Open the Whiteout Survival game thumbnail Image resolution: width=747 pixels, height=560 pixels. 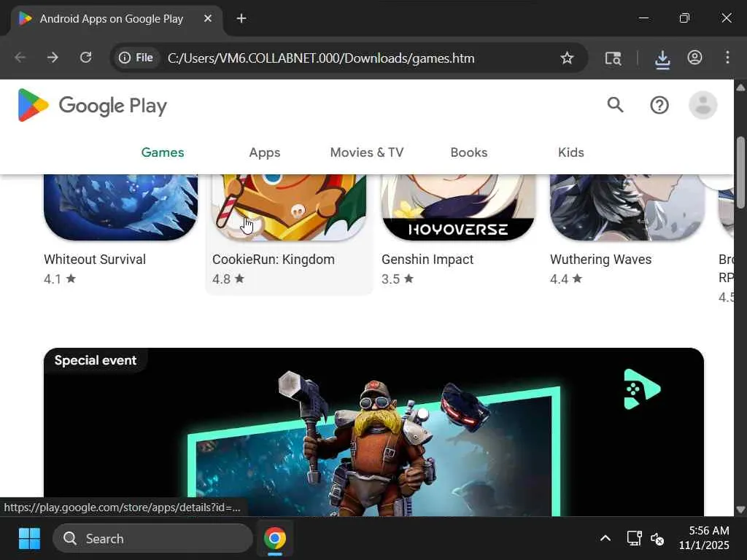(120, 207)
